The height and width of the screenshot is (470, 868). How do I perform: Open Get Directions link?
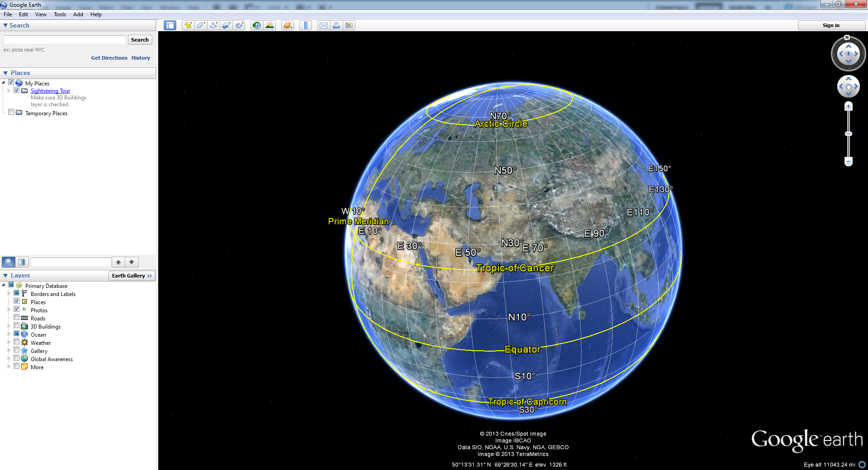click(x=109, y=58)
